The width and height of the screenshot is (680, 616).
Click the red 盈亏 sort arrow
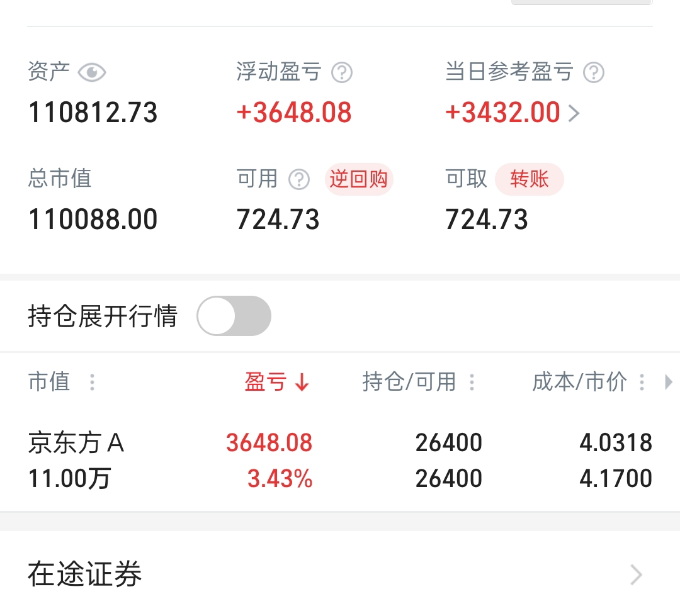click(302, 383)
